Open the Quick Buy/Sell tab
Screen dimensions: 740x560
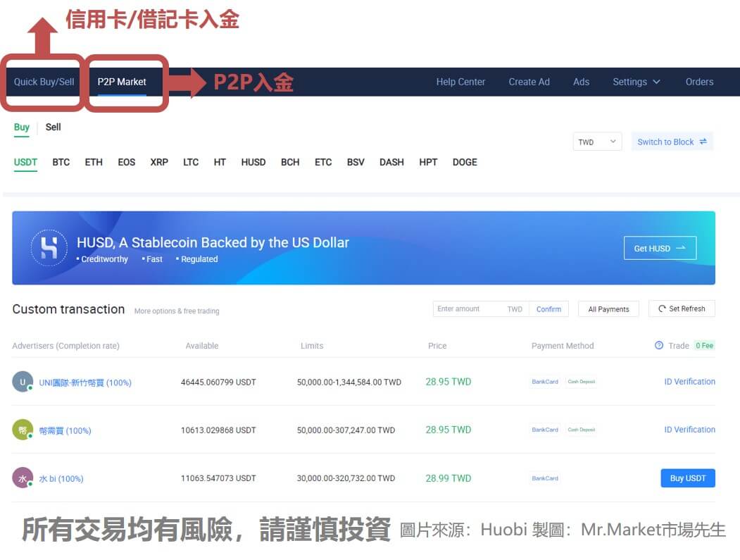[44, 82]
